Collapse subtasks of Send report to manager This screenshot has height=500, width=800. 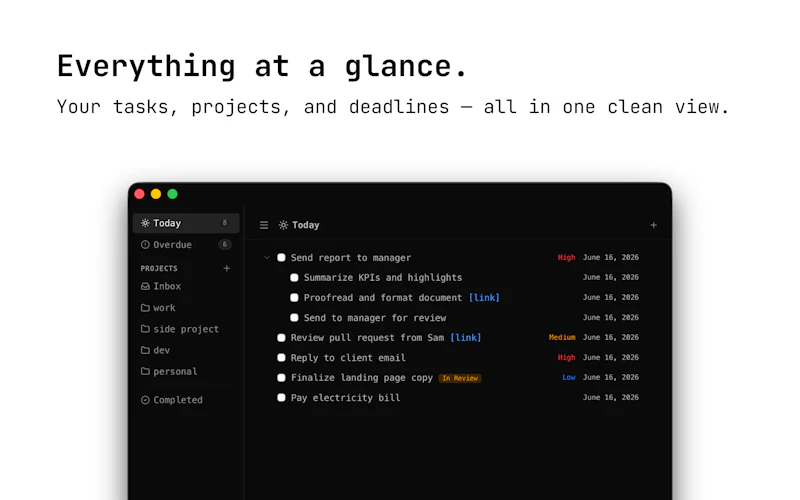[267, 258]
